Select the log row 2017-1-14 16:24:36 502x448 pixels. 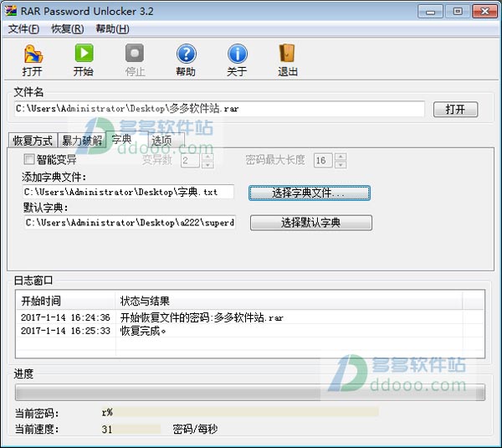click(250, 317)
